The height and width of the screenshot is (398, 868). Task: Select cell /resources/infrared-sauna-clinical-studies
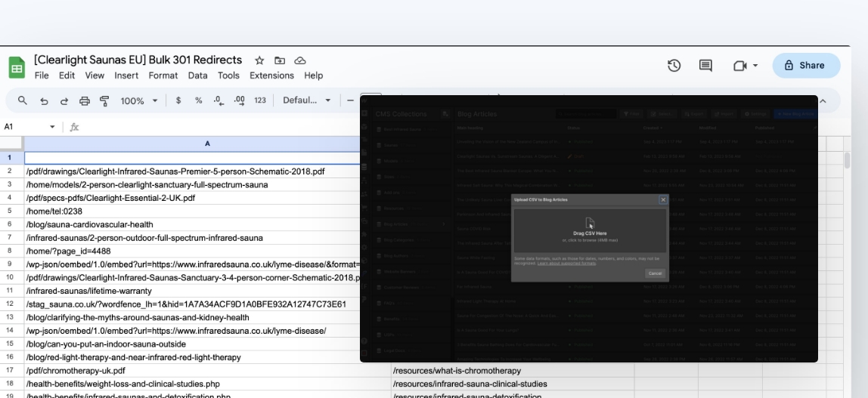[513, 384]
